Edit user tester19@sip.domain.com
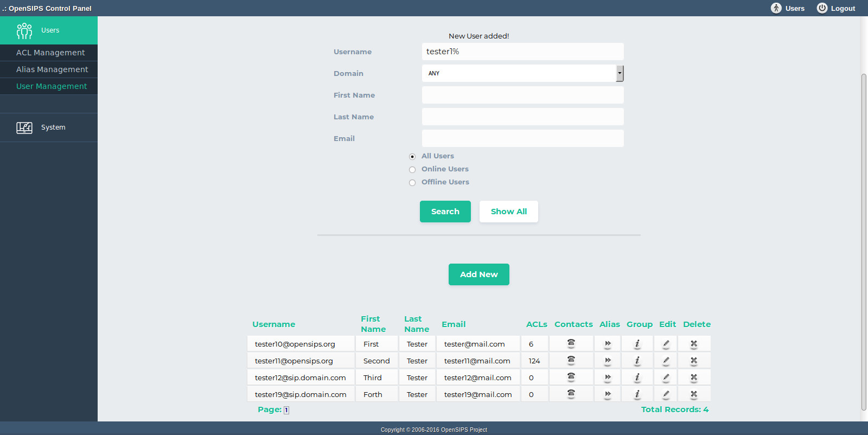 coord(666,394)
